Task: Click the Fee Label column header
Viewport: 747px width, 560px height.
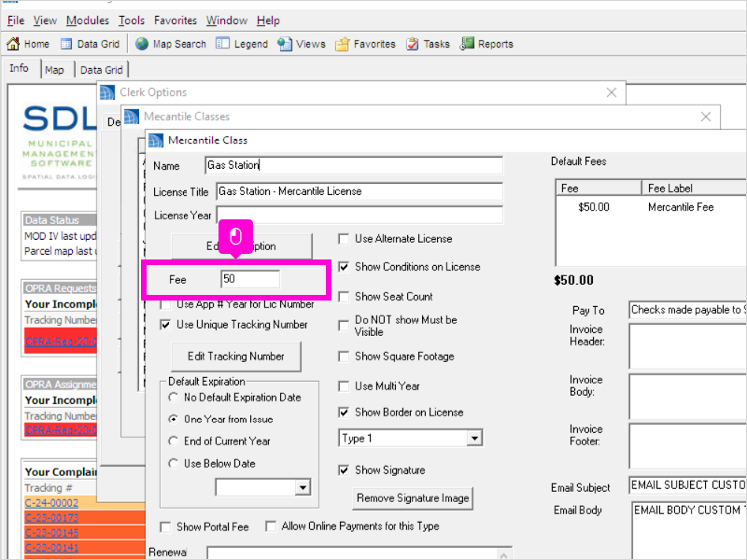Action: click(695, 189)
